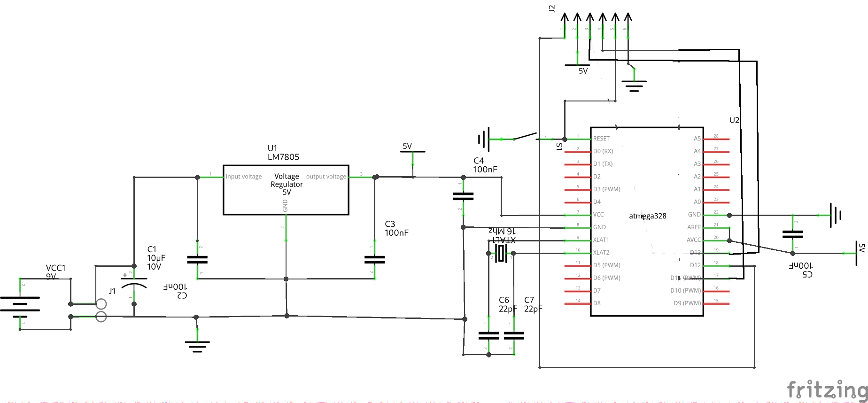Select ground symbol under J2 header
The width and height of the screenshot is (868, 403).
coord(634,80)
